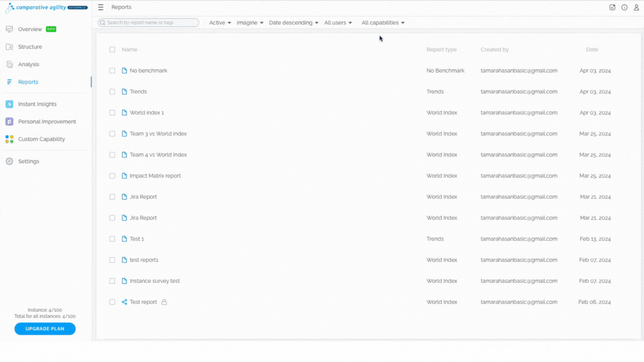The image size is (644, 362).
Task: Click the Structure sidebar icon
Action: (x=10, y=47)
